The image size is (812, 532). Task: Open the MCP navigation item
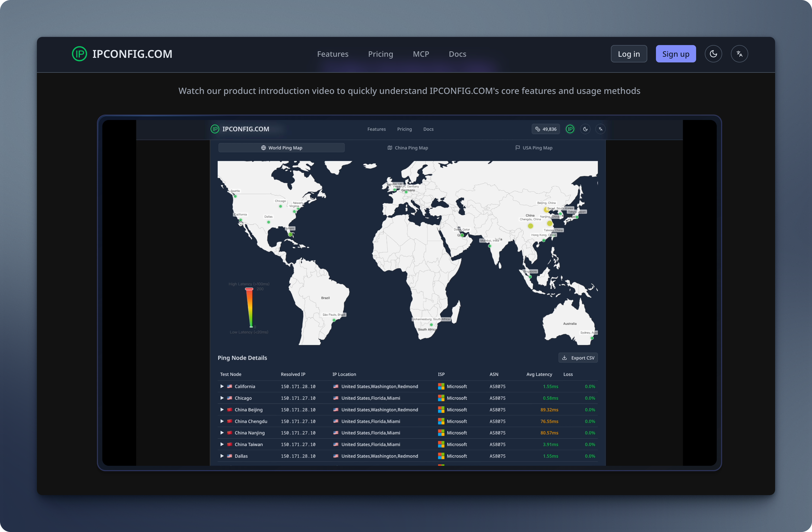[x=421, y=54]
